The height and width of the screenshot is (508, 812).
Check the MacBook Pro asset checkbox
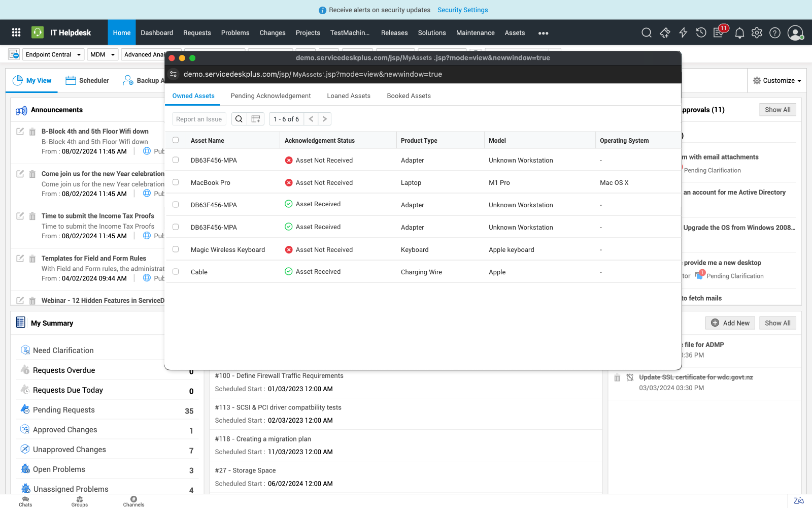[176, 182]
